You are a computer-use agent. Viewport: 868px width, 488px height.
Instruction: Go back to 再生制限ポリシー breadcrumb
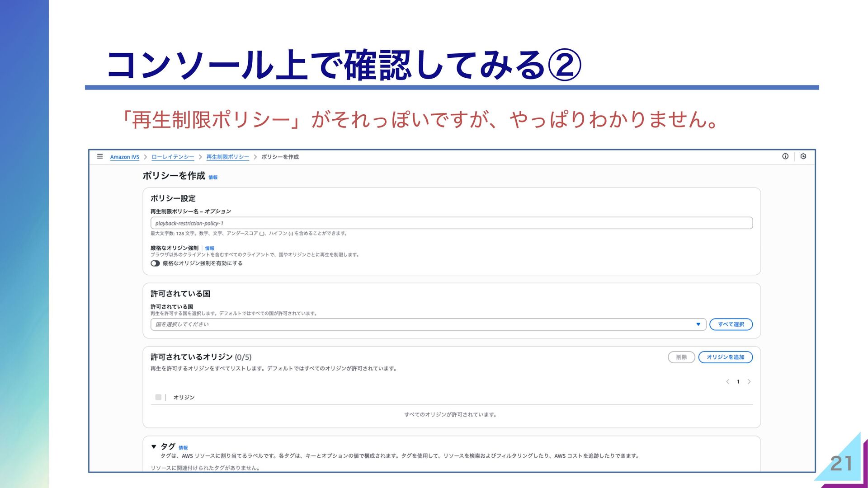point(227,157)
